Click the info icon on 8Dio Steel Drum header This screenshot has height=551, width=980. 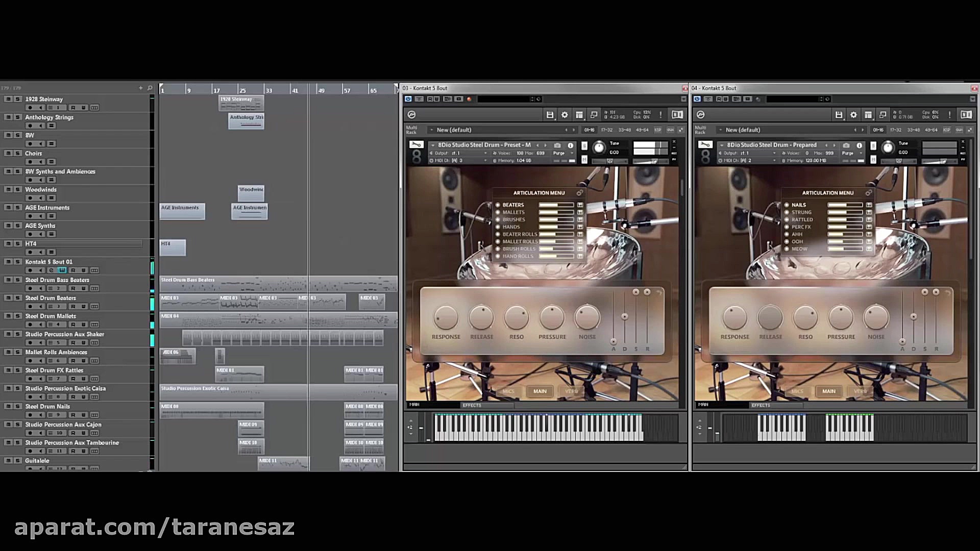coord(571,146)
